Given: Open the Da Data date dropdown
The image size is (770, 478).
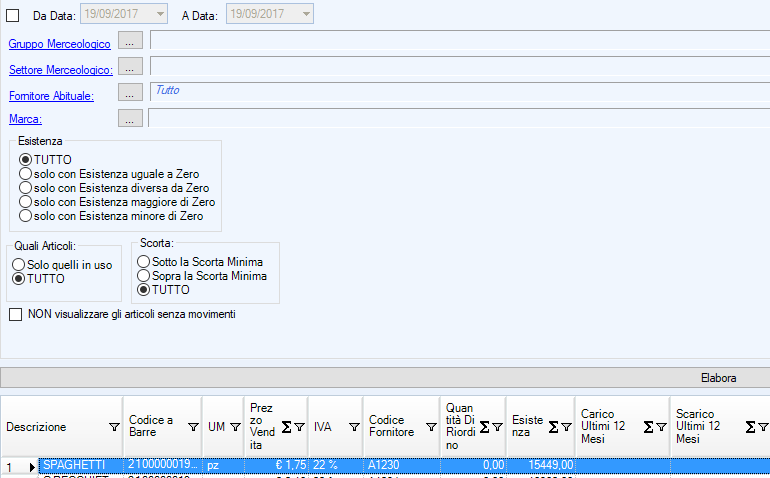Looking at the screenshot, I should [x=160, y=14].
